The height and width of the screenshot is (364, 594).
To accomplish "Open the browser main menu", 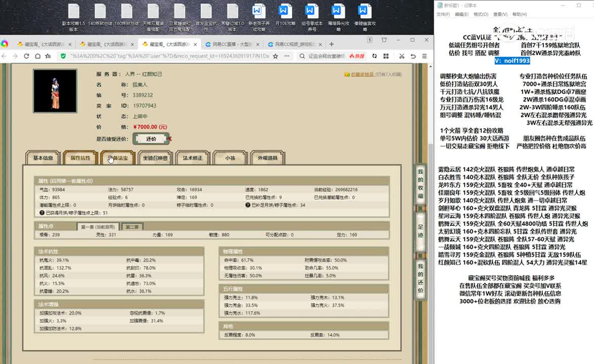I will click(425, 56).
